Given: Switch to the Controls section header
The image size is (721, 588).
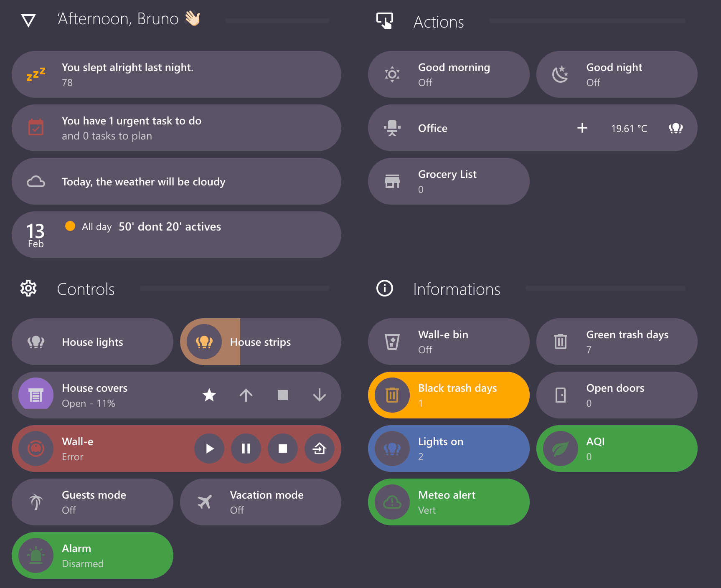Looking at the screenshot, I should (86, 289).
